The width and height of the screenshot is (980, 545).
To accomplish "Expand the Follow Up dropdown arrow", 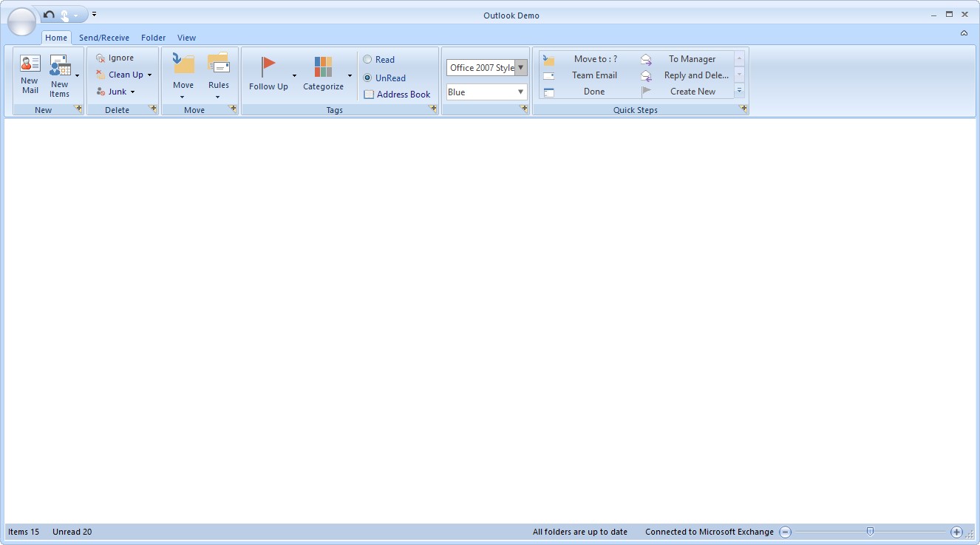I will [x=294, y=75].
